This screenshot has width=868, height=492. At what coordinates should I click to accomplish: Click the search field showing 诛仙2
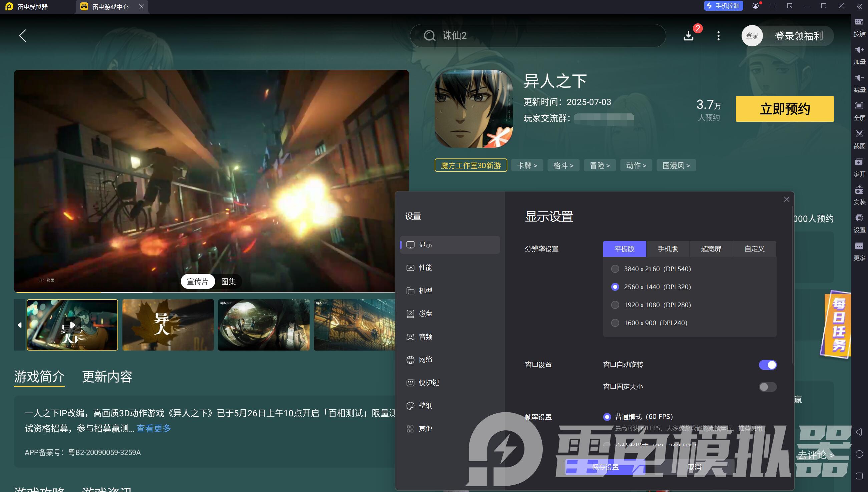point(537,35)
